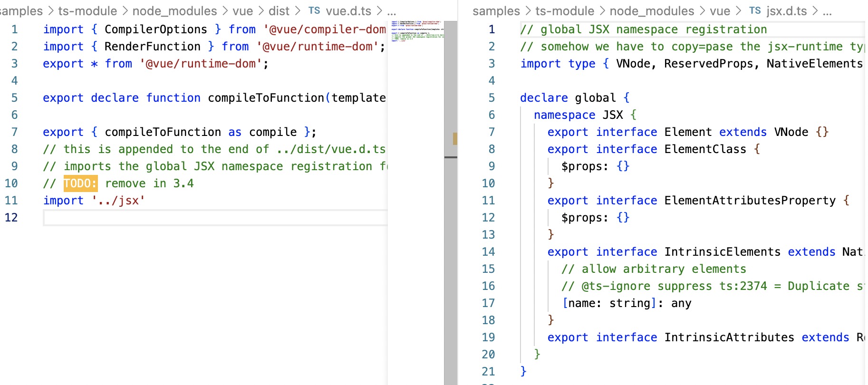
Task: Click the '../jsx' import path string
Action: (118, 201)
